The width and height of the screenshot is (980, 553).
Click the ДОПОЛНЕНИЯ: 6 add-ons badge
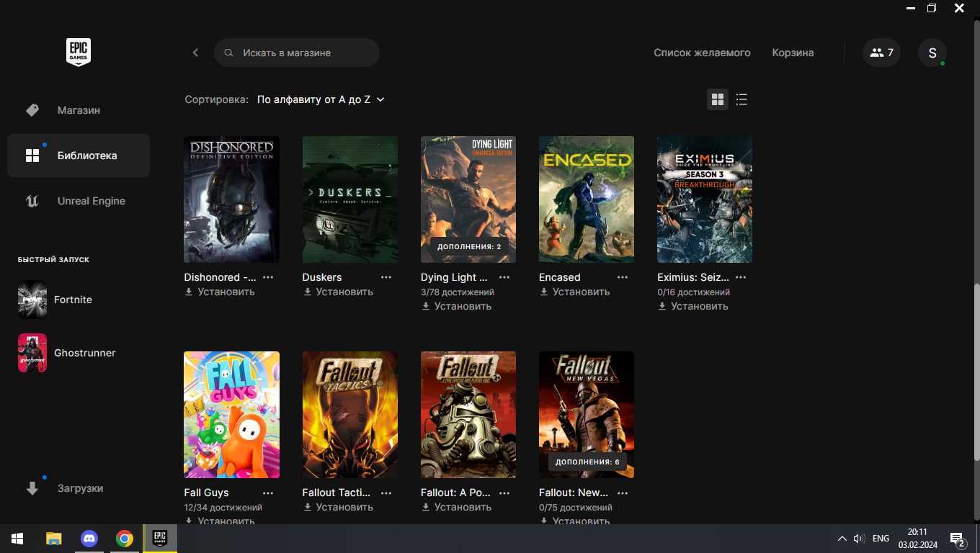tap(587, 462)
